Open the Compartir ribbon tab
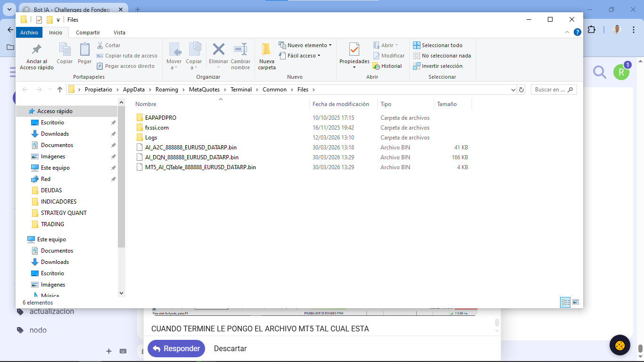Screen dimensions: 644x362 click(88, 33)
